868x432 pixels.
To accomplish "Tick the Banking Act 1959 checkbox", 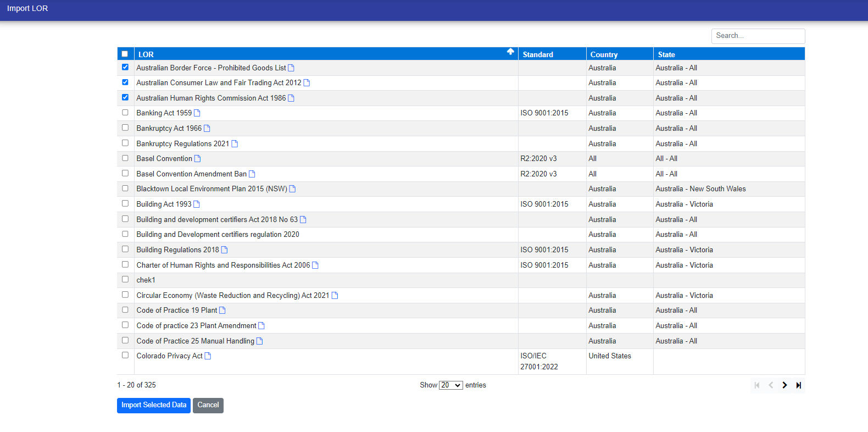I will [x=125, y=113].
